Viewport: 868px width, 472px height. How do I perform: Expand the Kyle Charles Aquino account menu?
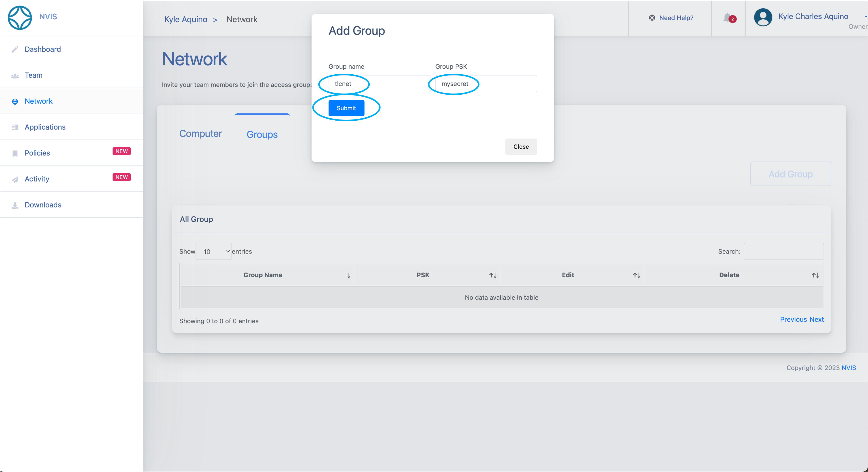pos(865,17)
